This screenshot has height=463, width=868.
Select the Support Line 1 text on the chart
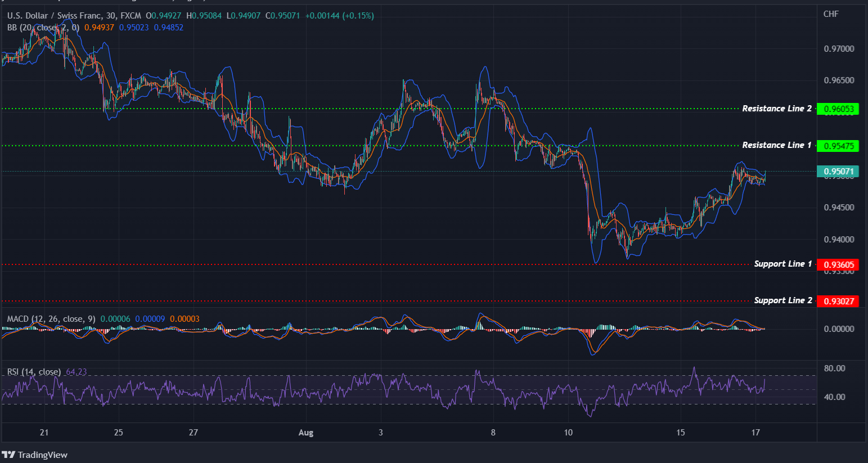click(x=782, y=263)
